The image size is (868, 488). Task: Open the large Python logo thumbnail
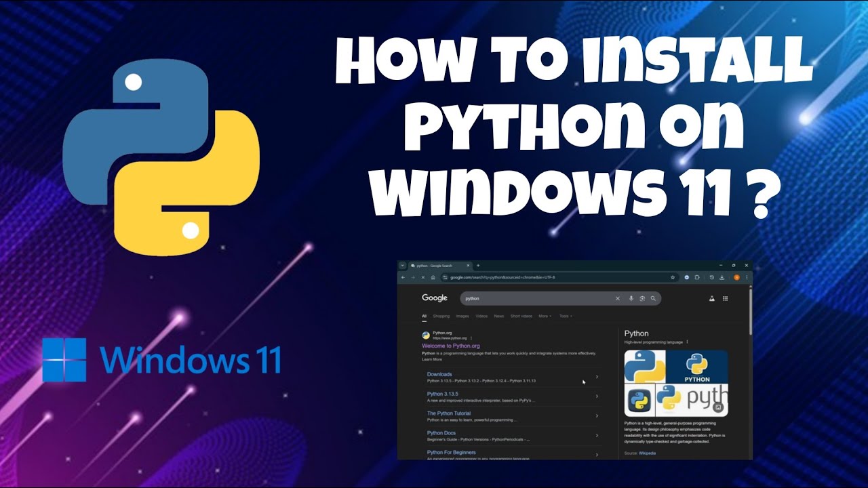[x=645, y=367]
